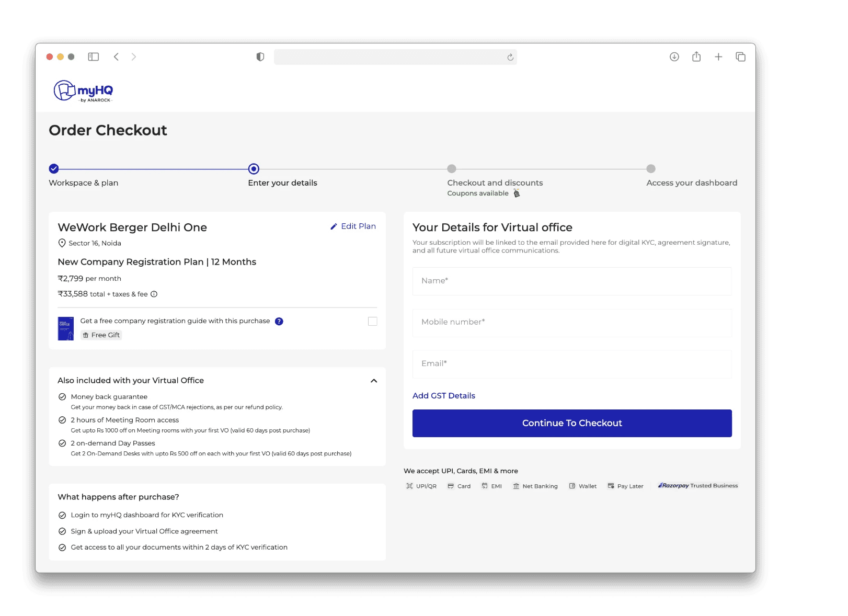This screenshot has width=848, height=616.
Task: Select the Workspace & plan step
Action: [84, 182]
